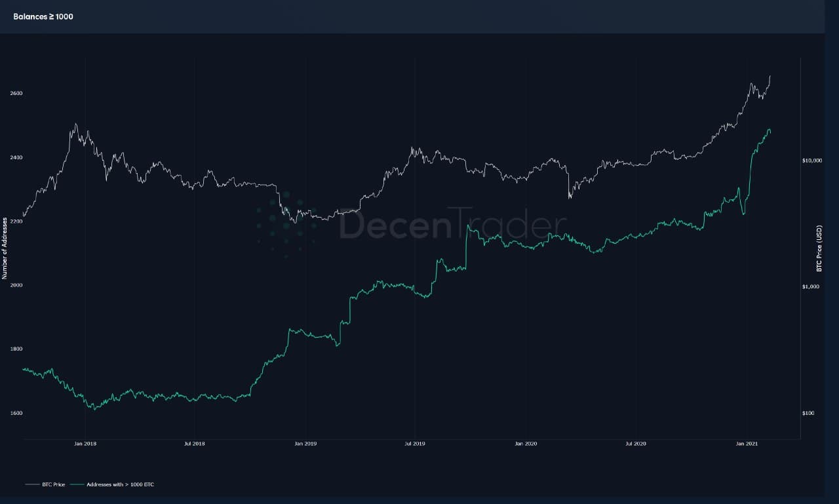Toggle the BTC Price legend entry
This screenshot has height=504, width=839.
click(53, 484)
